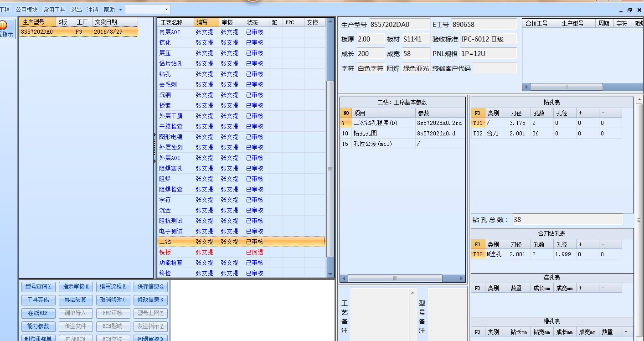Select the 沉铜 process row
Viewport: 644px width, 341px height.
click(242, 95)
